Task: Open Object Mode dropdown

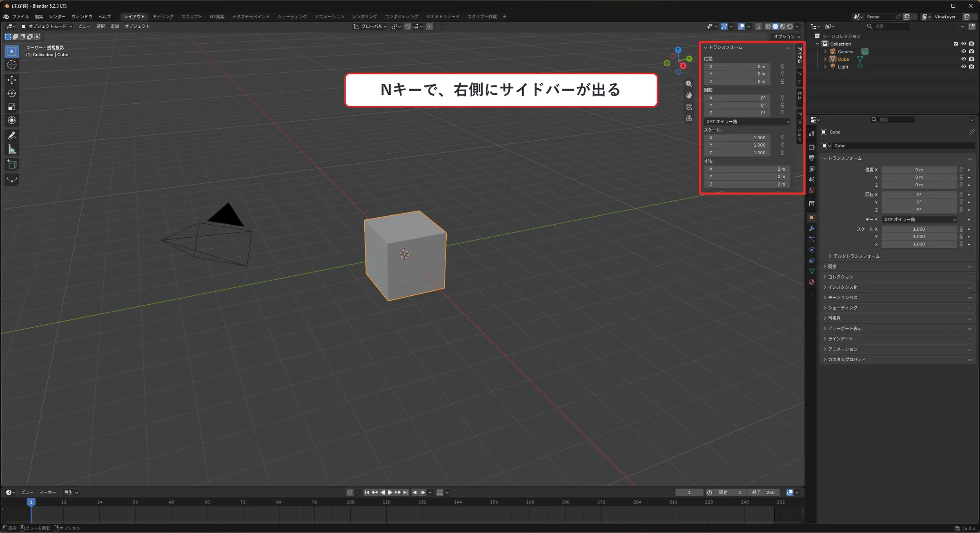Action: point(46,26)
